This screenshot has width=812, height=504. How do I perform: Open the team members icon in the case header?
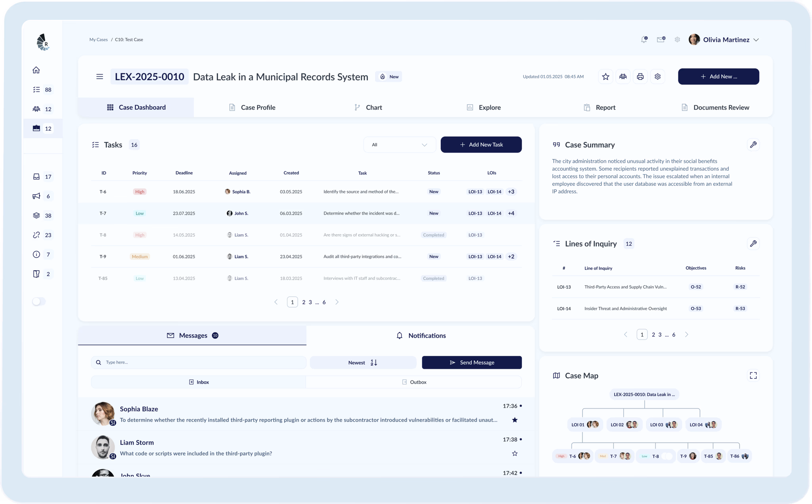tap(623, 76)
